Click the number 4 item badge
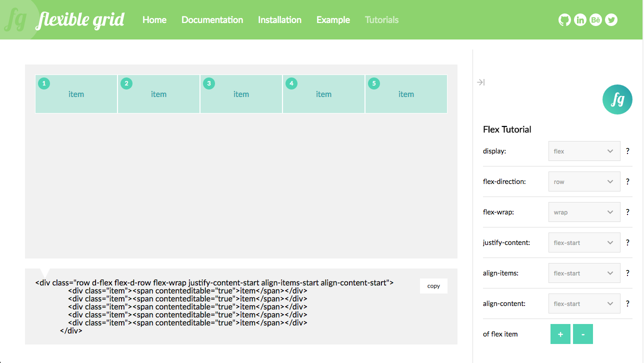644x363 pixels. point(291,83)
